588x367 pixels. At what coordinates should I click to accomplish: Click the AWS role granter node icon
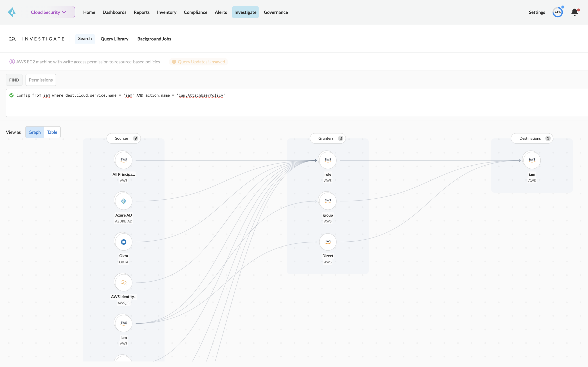pyautogui.click(x=328, y=160)
